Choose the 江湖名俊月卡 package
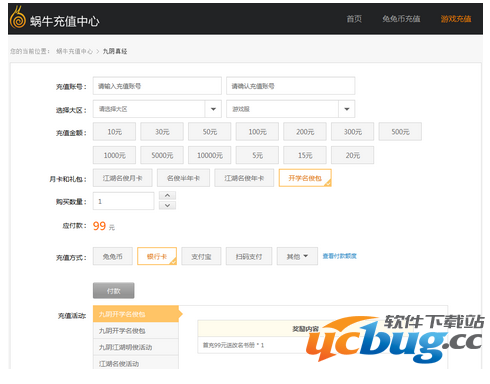490x384 pixels. 123,178
